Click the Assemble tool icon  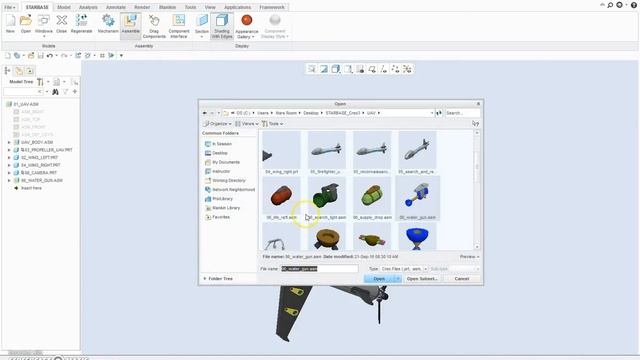[x=131, y=20]
